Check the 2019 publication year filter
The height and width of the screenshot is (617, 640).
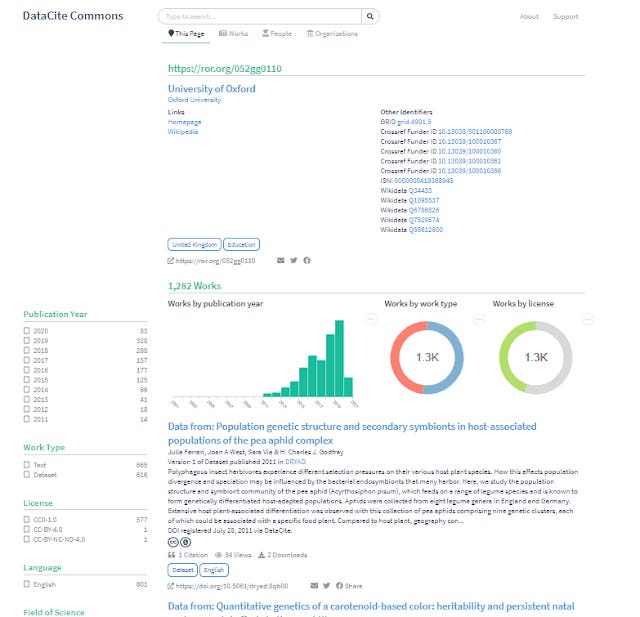(x=27, y=340)
